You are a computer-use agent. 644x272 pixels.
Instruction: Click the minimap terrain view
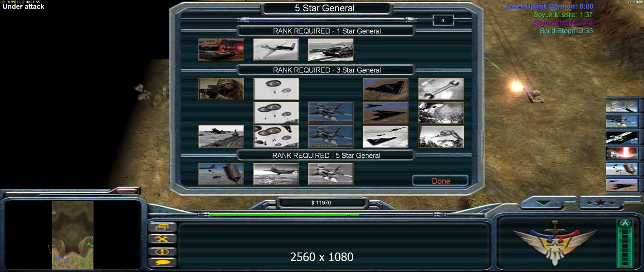click(72, 235)
